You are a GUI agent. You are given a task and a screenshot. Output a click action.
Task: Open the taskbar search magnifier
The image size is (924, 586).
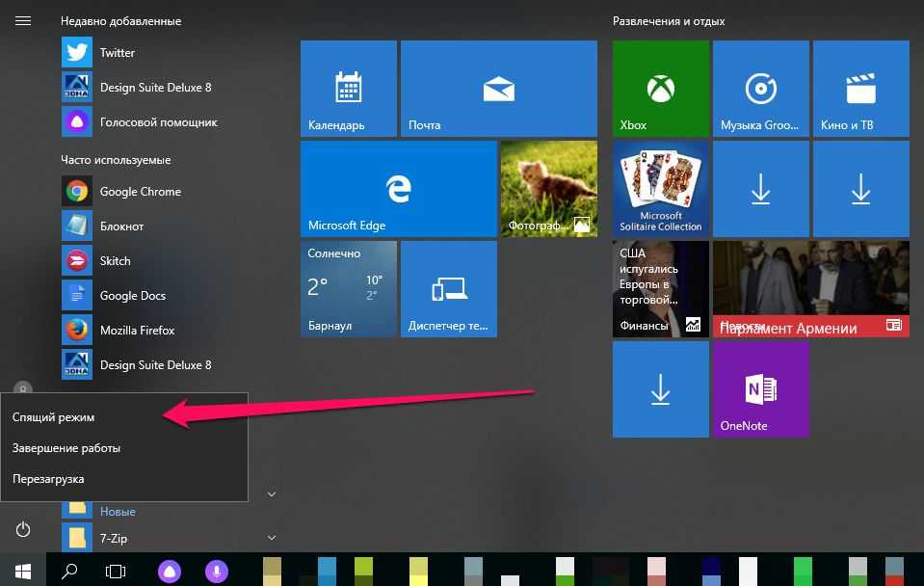click(69, 570)
